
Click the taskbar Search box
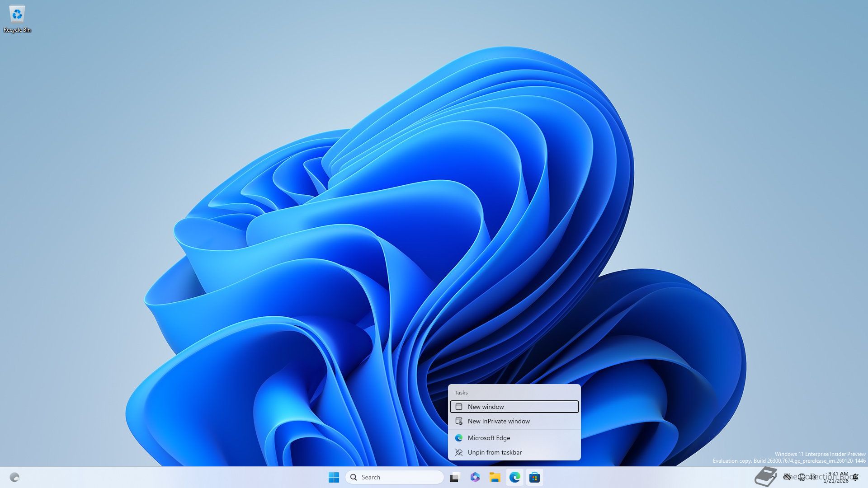pyautogui.click(x=394, y=477)
